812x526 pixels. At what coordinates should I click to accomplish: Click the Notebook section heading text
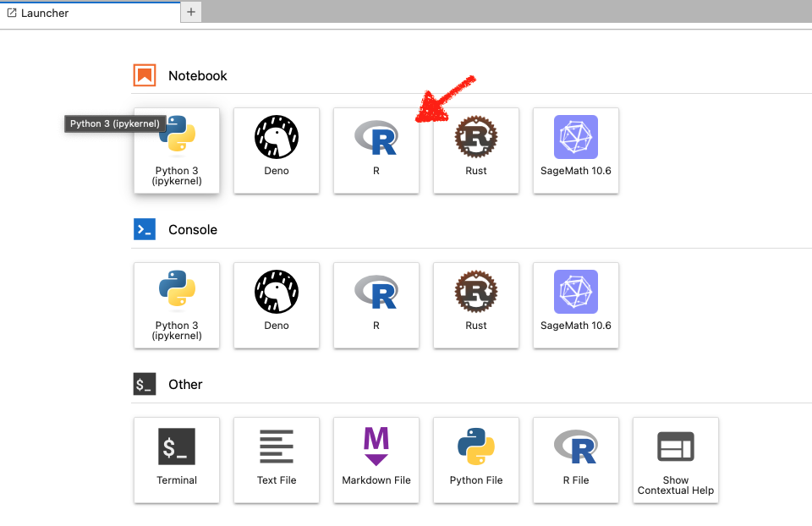(198, 75)
